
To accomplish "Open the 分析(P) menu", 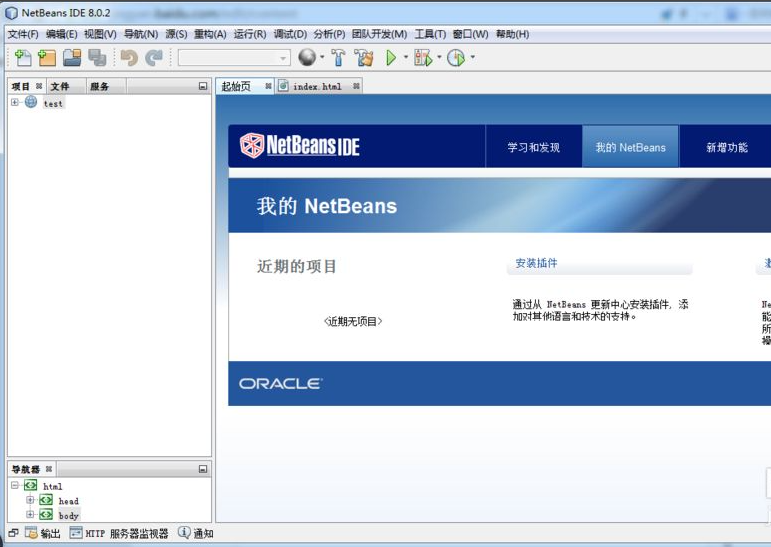I will [329, 34].
